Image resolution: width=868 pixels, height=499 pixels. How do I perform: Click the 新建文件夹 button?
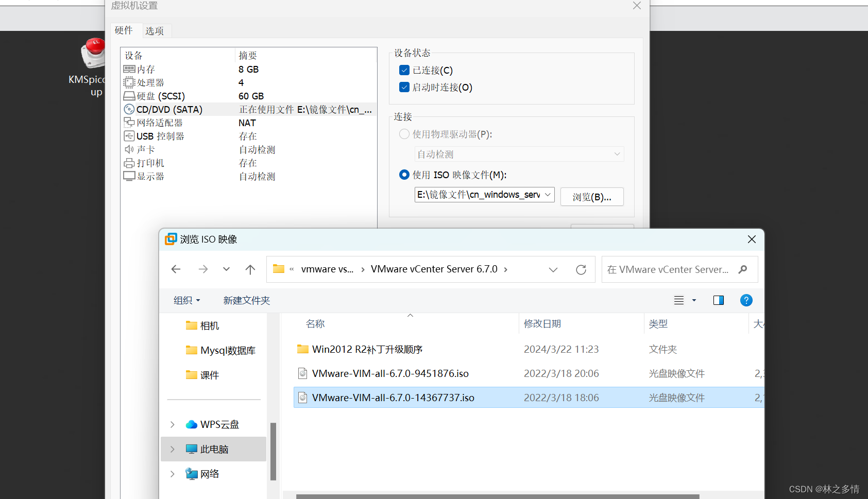tap(246, 300)
